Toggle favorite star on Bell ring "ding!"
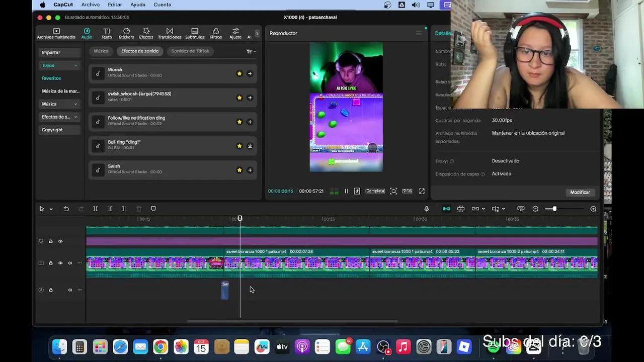This screenshot has width=644, height=362. pos(239,146)
